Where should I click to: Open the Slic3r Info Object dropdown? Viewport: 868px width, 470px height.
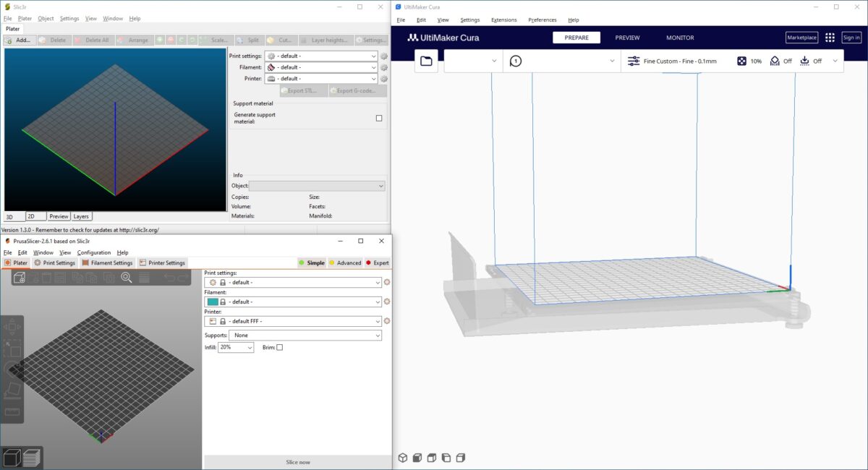coord(317,186)
